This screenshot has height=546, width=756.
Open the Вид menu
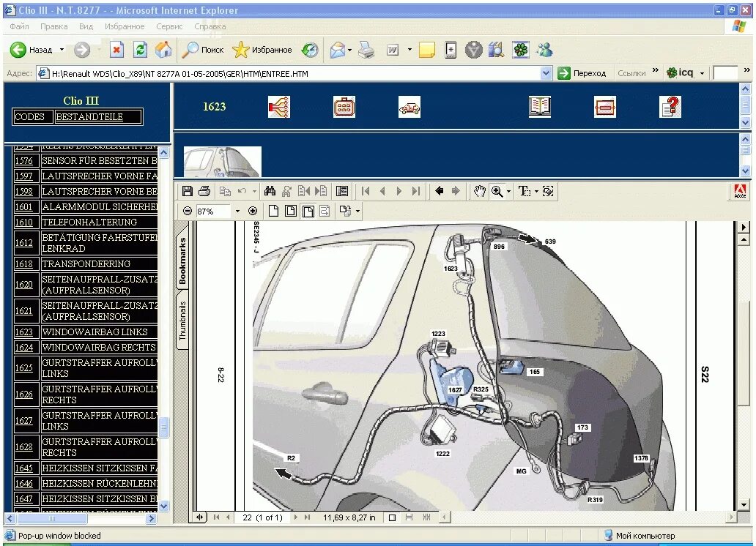[86, 26]
